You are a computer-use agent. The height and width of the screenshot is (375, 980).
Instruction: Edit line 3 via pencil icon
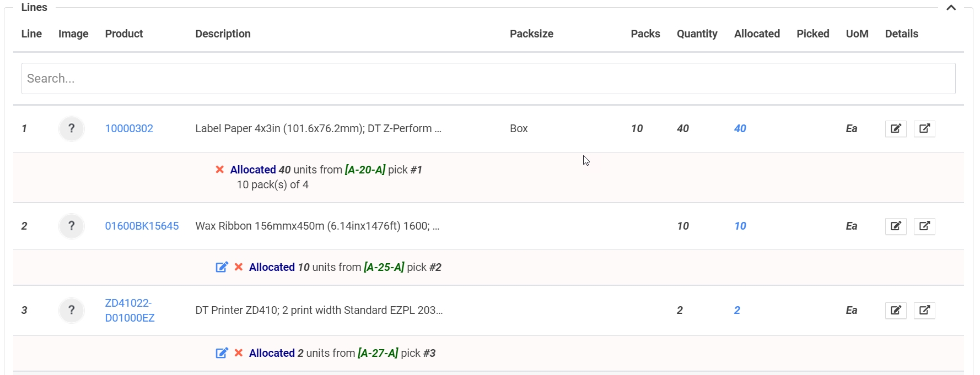pos(896,311)
